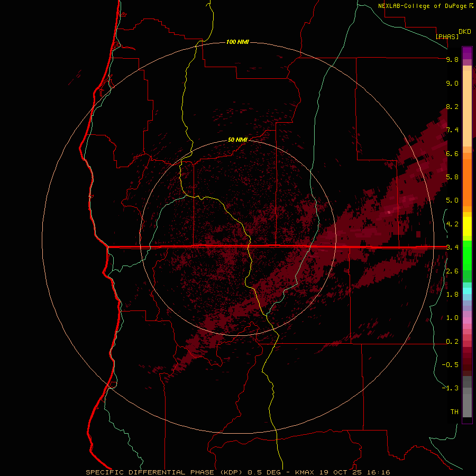Pick the cyan band of the color scale
The image size is (476, 476).
[x=467, y=291]
